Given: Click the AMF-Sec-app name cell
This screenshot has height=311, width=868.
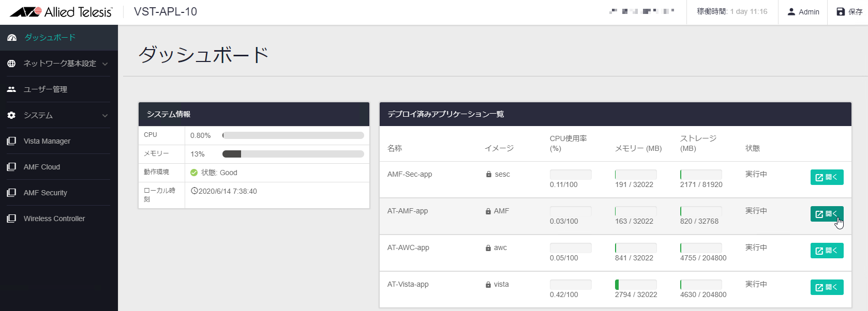Looking at the screenshot, I should 410,175.
